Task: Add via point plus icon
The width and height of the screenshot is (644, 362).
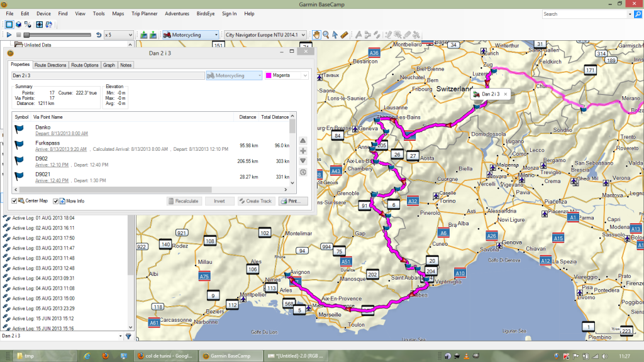Action: (x=303, y=151)
